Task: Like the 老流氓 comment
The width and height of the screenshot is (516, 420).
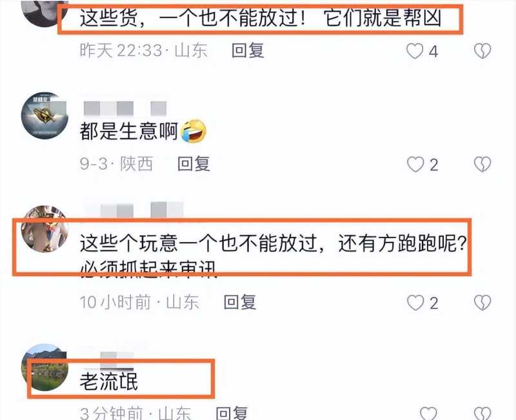Action: click(x=428, y=414)
